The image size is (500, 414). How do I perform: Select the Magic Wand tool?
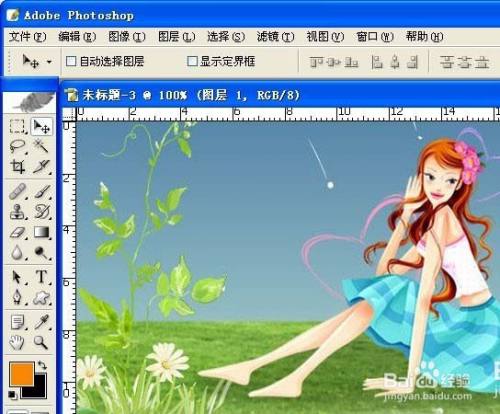[42, 146]
